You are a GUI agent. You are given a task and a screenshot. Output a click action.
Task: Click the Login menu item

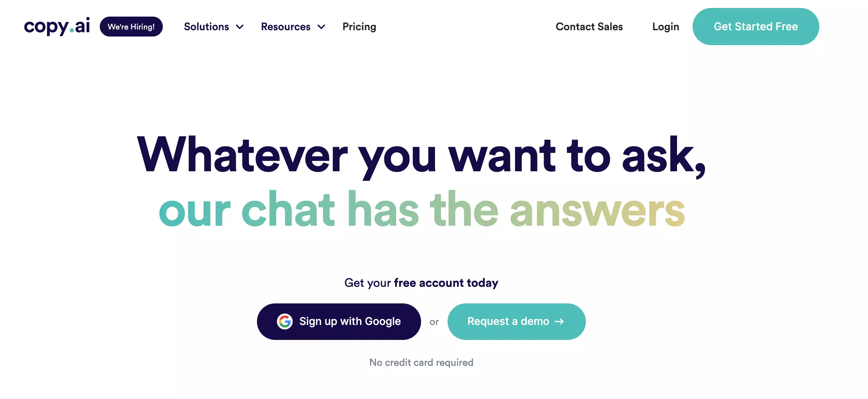[x=665, y=26]
